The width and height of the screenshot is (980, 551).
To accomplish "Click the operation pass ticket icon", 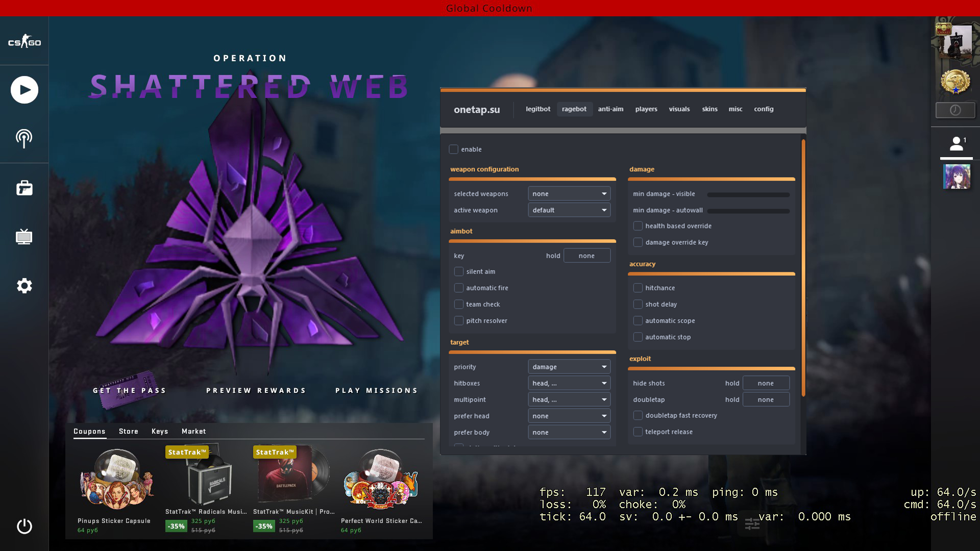I will (129, 389).
